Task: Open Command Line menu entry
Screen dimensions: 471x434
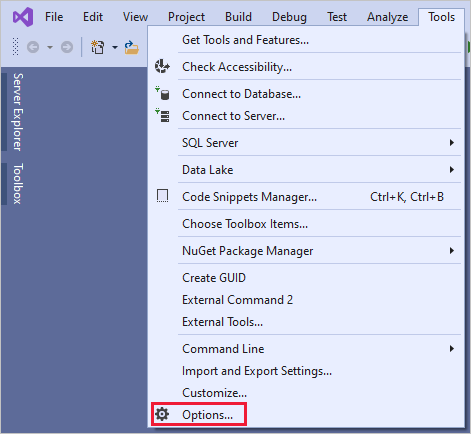Action: pyautogui.click(x=306, y=349)
